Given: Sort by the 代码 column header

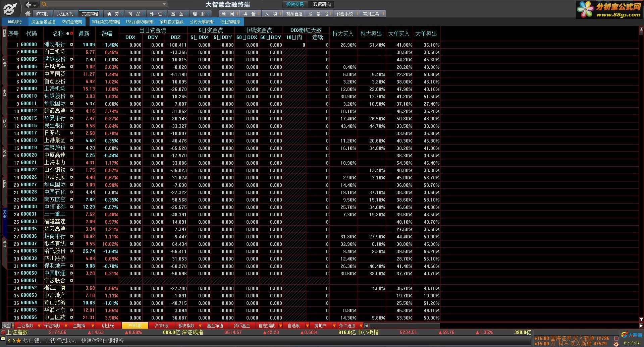Looking at the screenshot, I should pyautogui.click(x=32, y=34).
